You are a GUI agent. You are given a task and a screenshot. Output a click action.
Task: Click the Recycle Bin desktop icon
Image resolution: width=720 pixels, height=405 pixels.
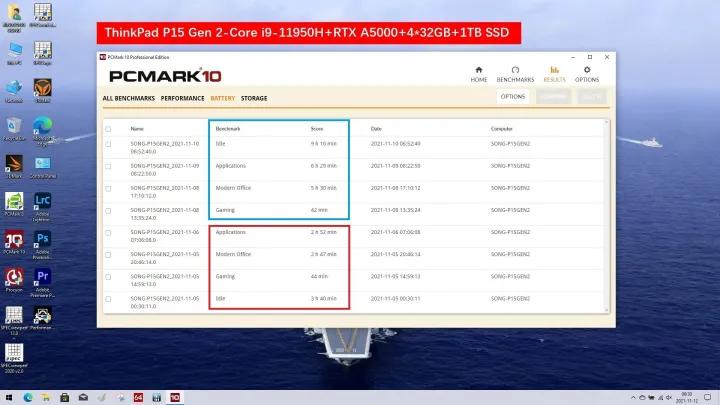pyautogui.click(x=14, y=129)
